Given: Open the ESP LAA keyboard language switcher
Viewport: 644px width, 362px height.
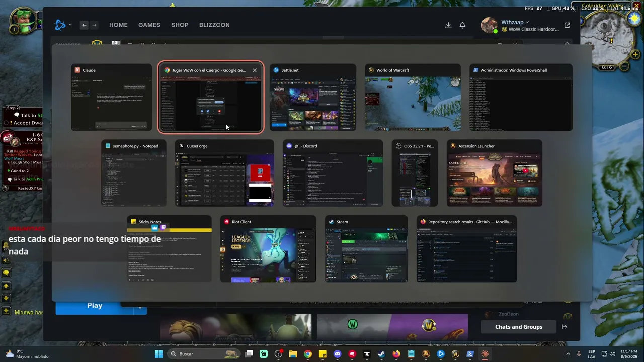Looking at the screenshot, I should (592, 354).
